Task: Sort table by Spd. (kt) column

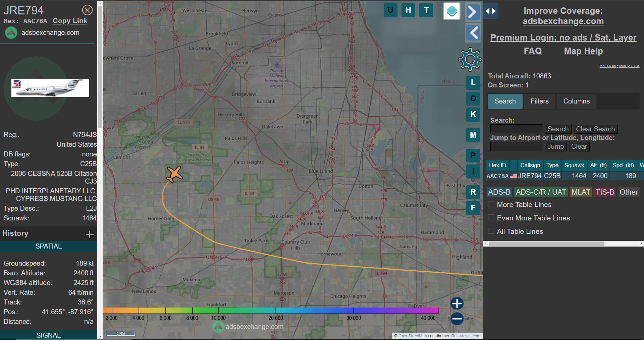Action: coord(623,165)
